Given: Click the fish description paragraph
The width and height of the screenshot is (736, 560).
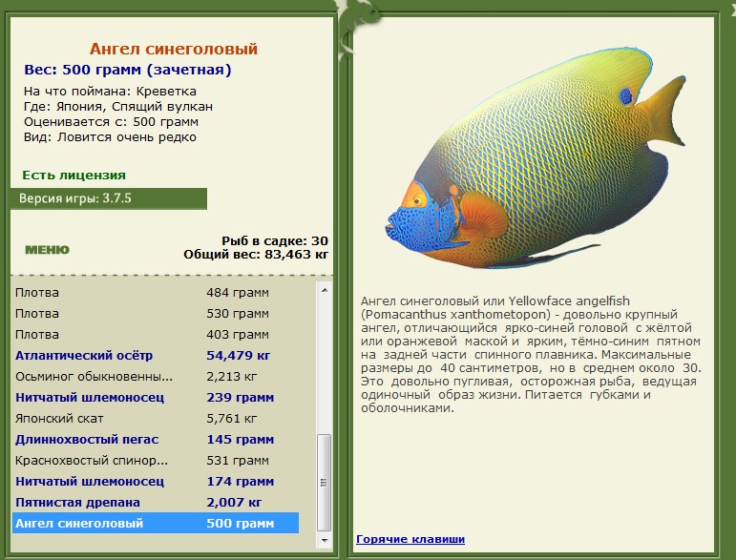Looking at the screenshot, I should coord(531,354).
